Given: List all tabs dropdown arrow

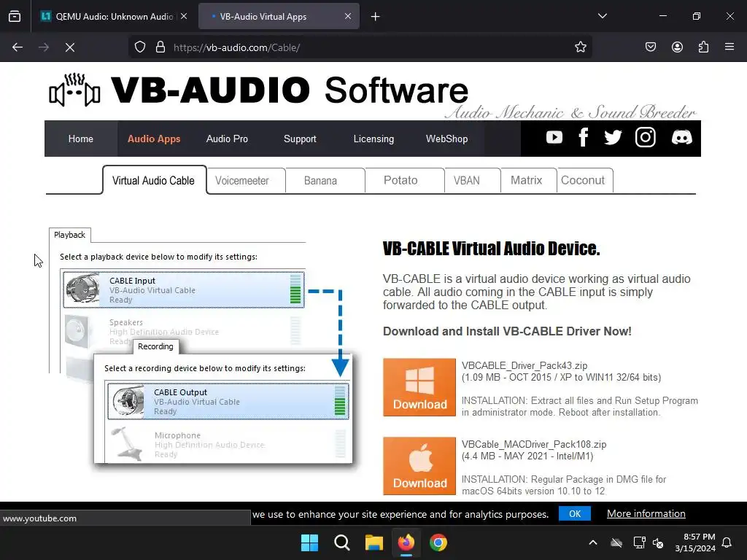Looking at the screenshot, I should point(603,16).
